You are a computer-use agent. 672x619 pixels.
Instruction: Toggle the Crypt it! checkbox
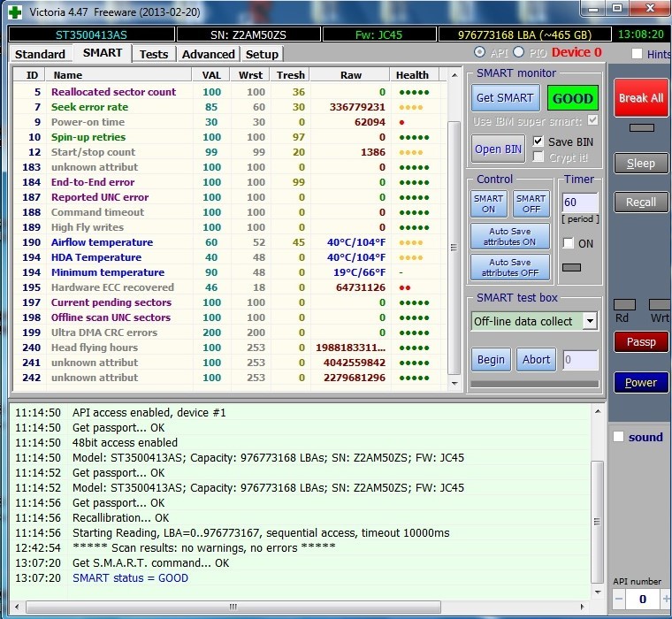tap(538, 157)
